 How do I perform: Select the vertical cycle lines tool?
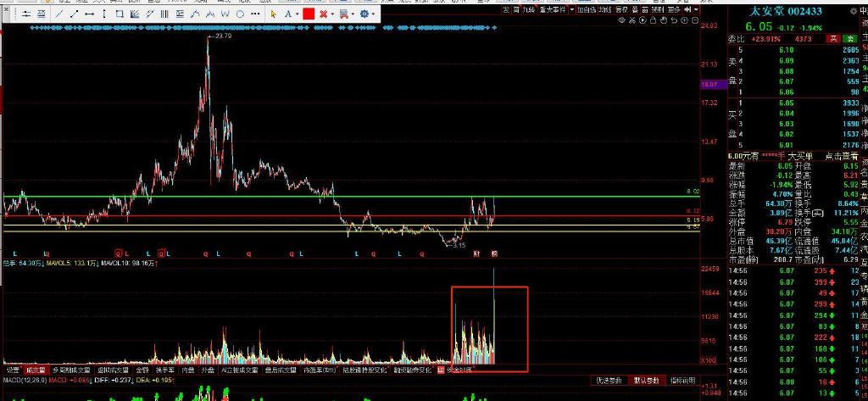[x=164, y=14]
